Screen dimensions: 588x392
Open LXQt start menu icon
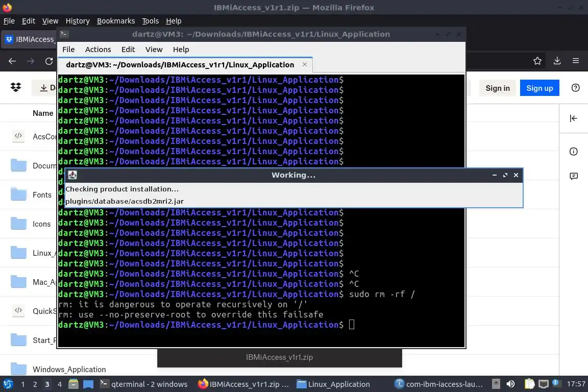[x=8, y=384]
